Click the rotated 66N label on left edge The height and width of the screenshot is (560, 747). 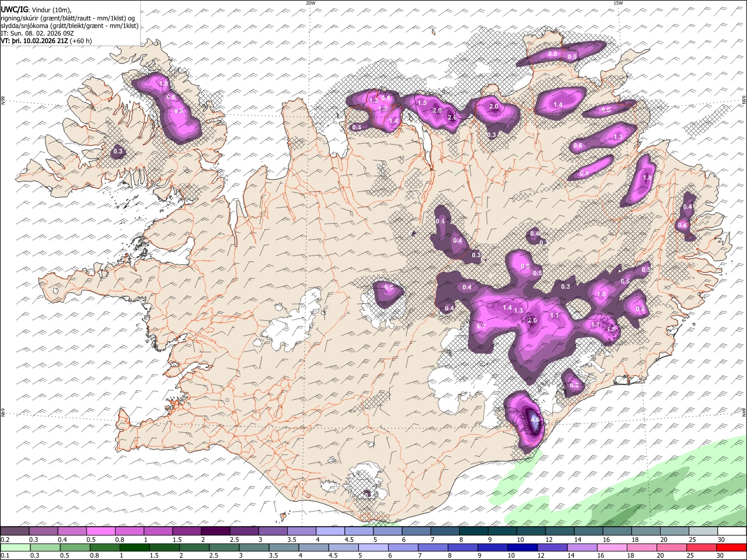[3, 101]
